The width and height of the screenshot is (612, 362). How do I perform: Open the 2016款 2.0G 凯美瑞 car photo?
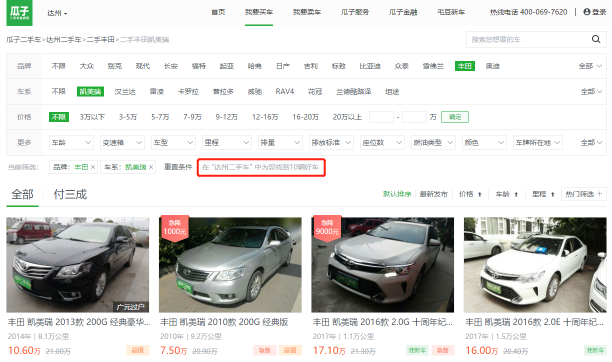point(382,265)
